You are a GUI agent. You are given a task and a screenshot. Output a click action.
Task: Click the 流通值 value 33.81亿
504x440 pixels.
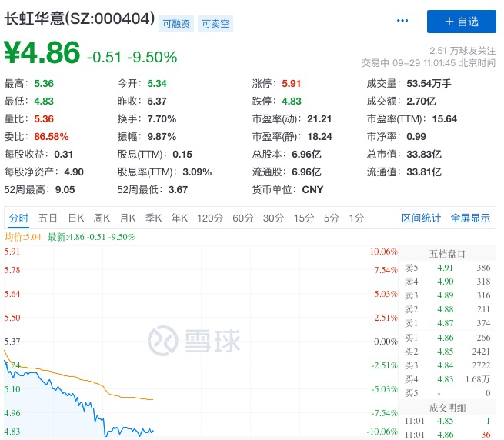pyautogui.click(x=424, y=172)
